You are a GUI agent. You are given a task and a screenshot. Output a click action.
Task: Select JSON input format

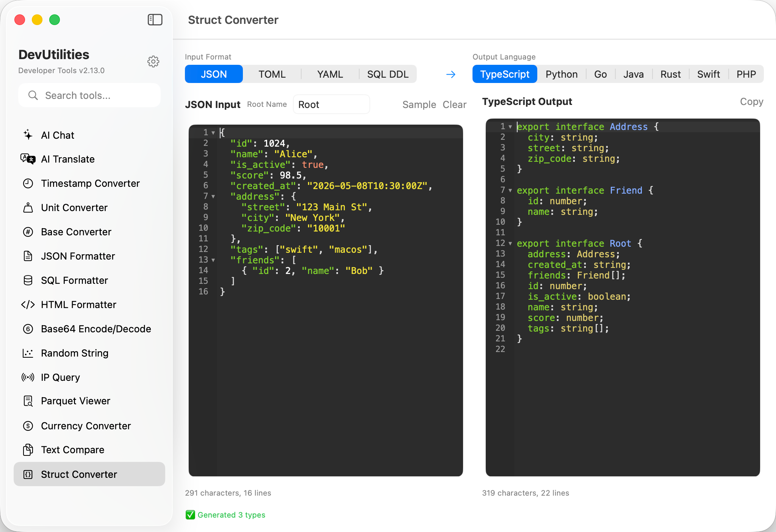(x=214, y=74)
